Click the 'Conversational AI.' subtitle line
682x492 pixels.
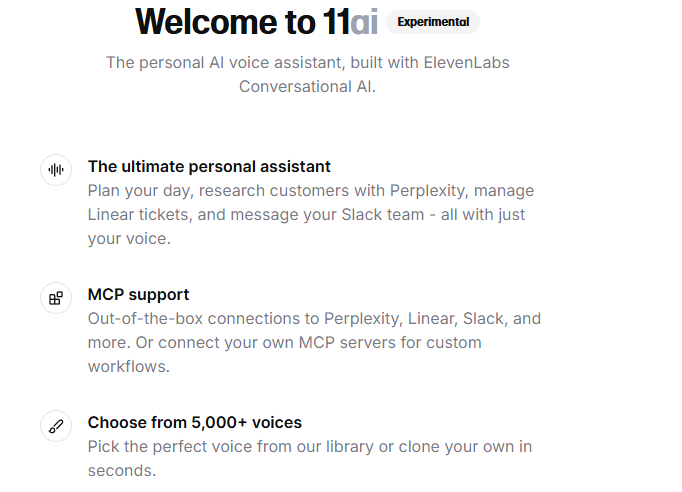pos(307,87)
